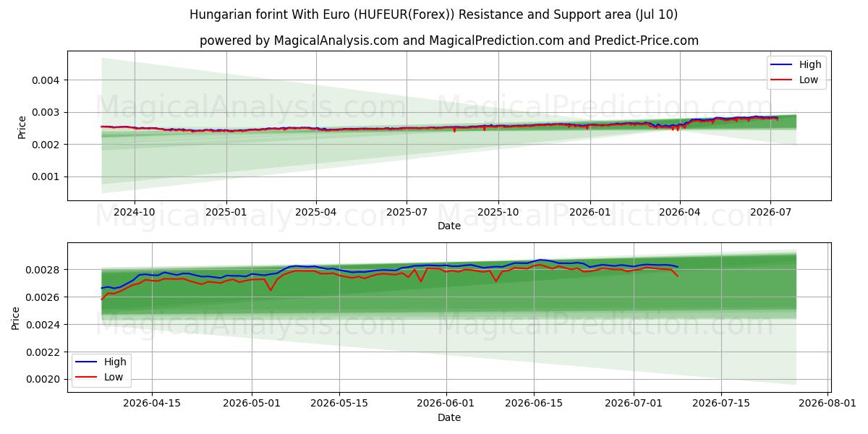The width and height of the screenshot is (868, 434).
Task: Click 'Low' in top chart legend
Action: click(809, 80)
